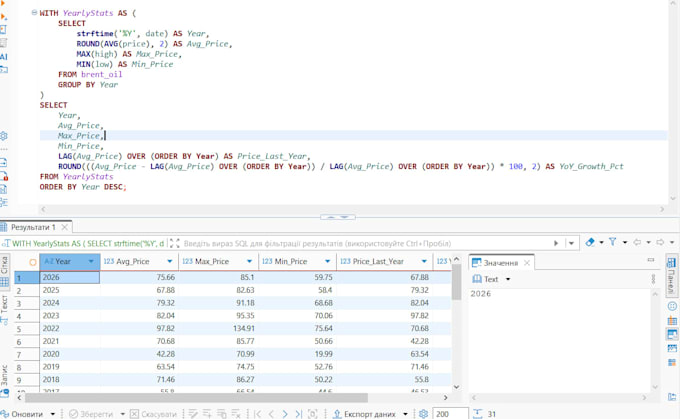Open the Експорт даних dropdown arrow
This screenshot has width=680, height=419.
[x=405, y=414]
